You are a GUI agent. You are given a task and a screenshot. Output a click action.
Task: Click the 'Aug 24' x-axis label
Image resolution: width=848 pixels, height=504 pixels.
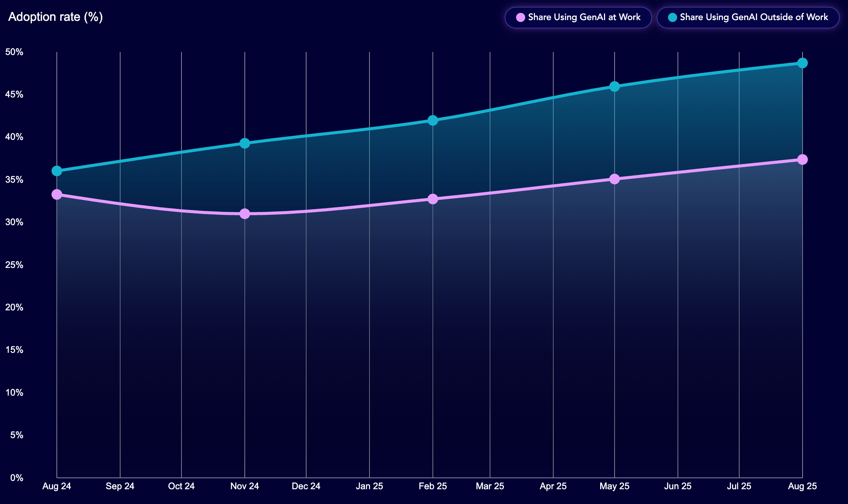(x=57, y=486)
